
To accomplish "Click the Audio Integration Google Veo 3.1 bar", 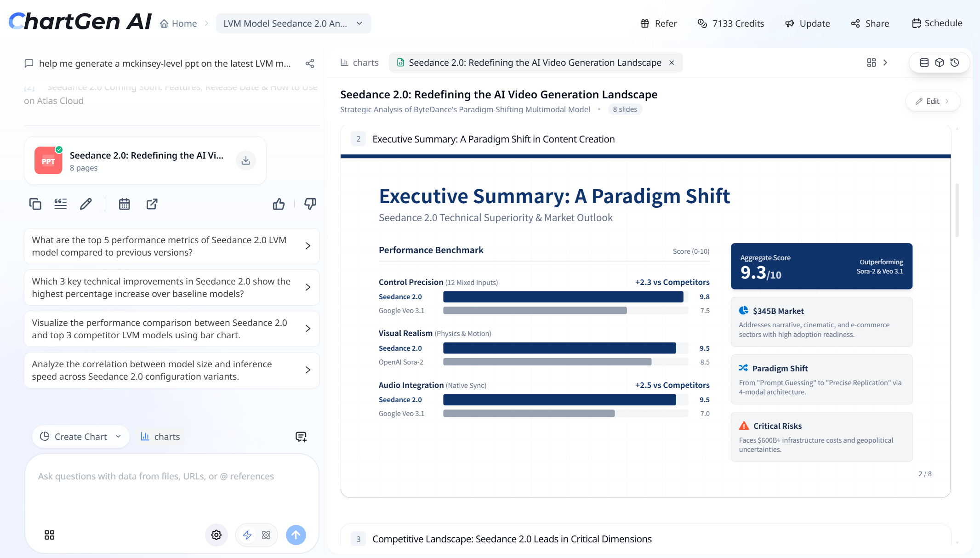I will [529, 413].
